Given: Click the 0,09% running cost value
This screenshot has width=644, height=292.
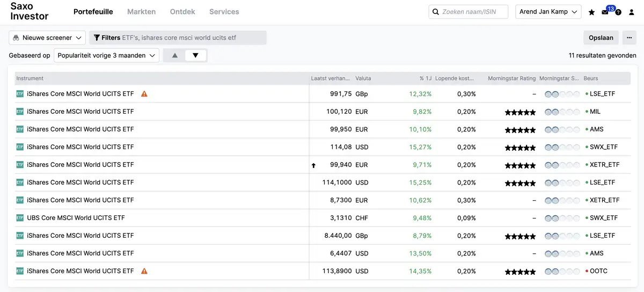Looking at the screenshot, I should (466, 218).
